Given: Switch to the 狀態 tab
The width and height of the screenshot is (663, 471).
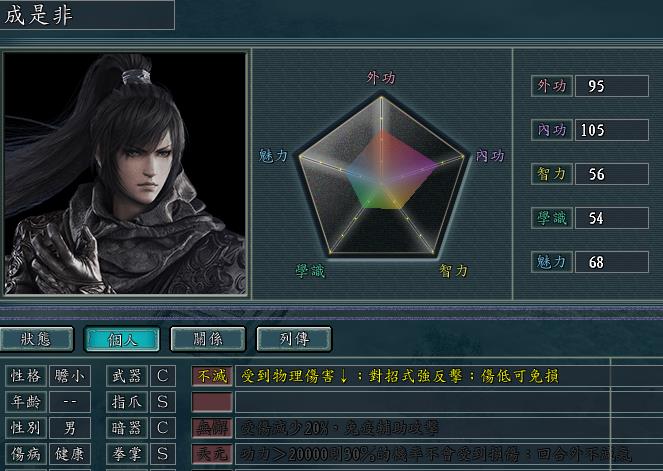Looking at the screenshot, I should 36,339.
